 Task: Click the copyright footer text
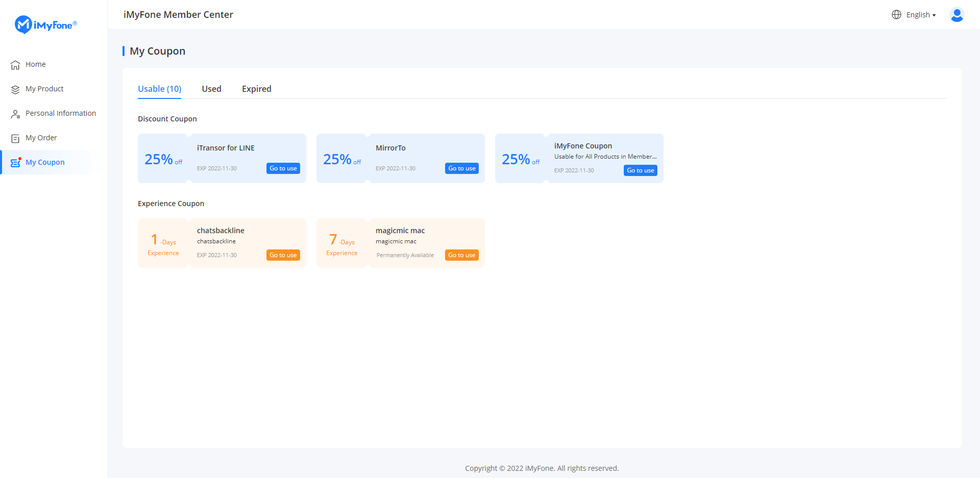click(542, 468)
